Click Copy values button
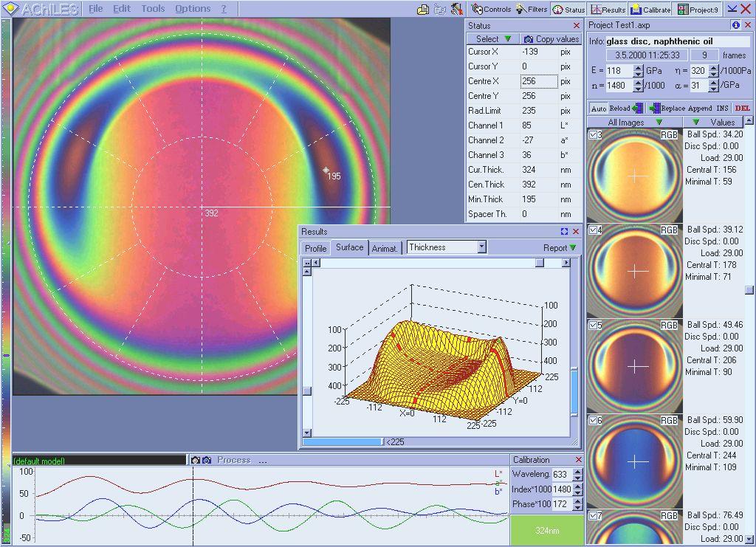 551,39
